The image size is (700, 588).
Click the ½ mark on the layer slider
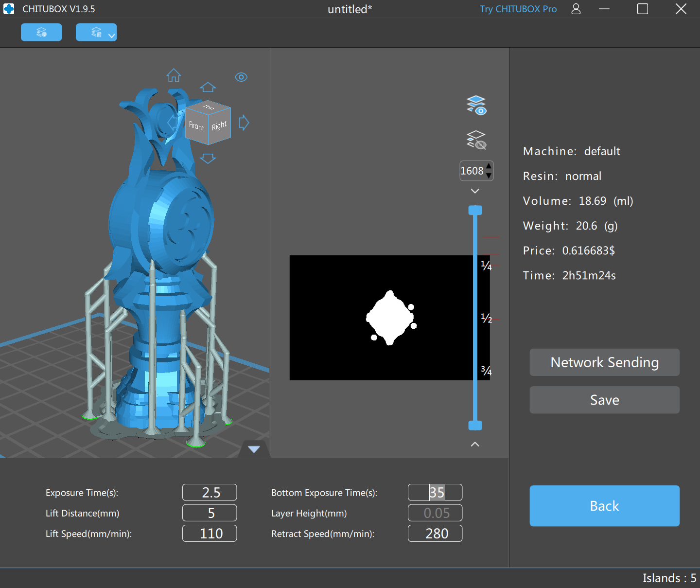point(486,318)
